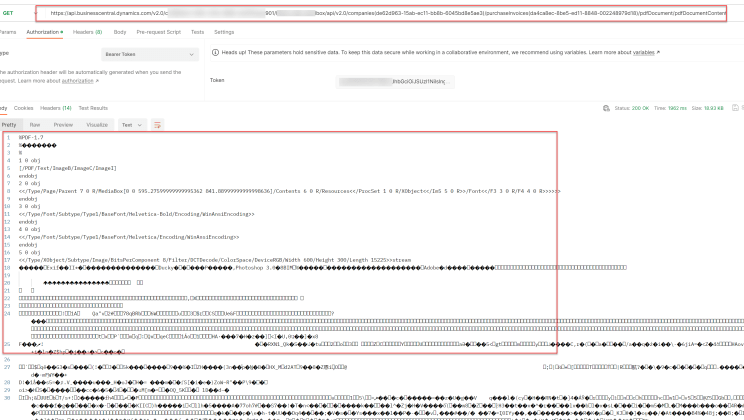Image resolution: width=744 pixels, height=420 pixels.
Task: Click line number 17 in response
Action: (7, 260)
